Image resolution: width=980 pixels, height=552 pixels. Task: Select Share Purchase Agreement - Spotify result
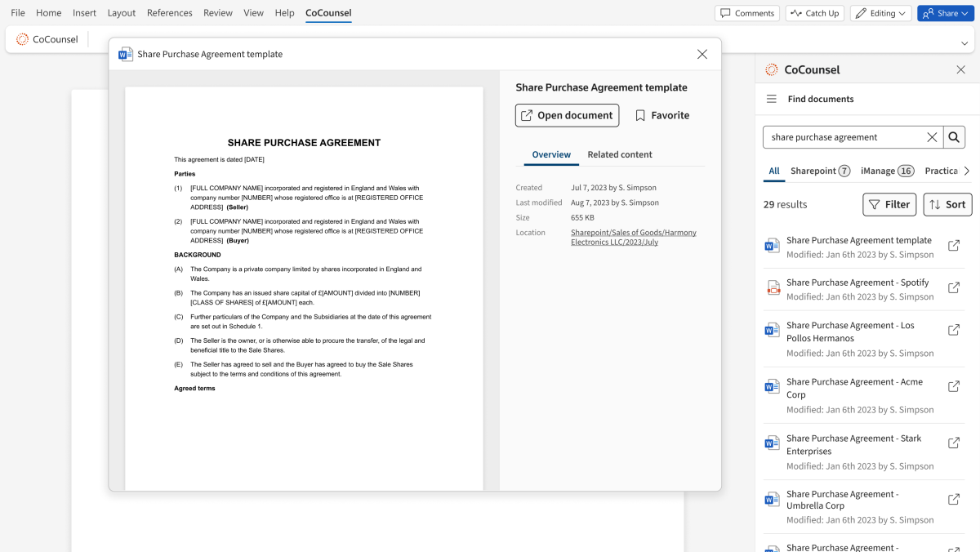click(x=857, y=283)
